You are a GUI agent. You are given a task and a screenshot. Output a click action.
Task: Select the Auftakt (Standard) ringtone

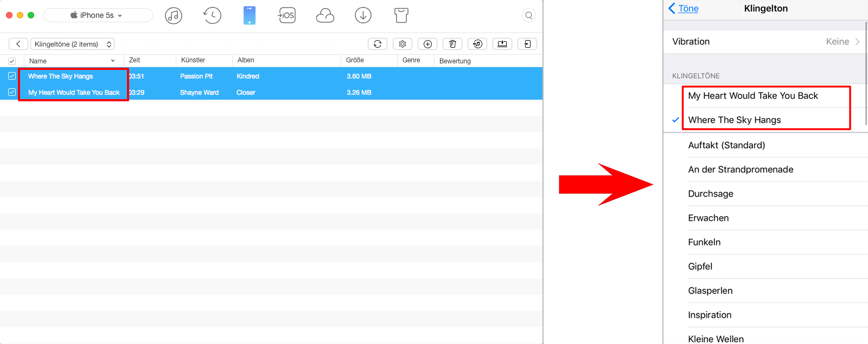click(726, 145)
